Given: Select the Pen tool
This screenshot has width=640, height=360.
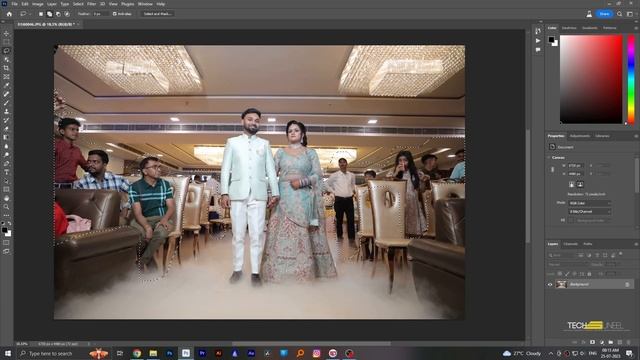Looking at the screenshot, I should pos(6,164).
